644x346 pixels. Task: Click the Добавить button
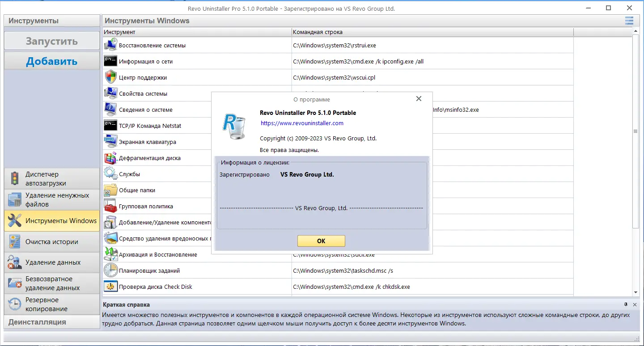(x=51, y=61)
